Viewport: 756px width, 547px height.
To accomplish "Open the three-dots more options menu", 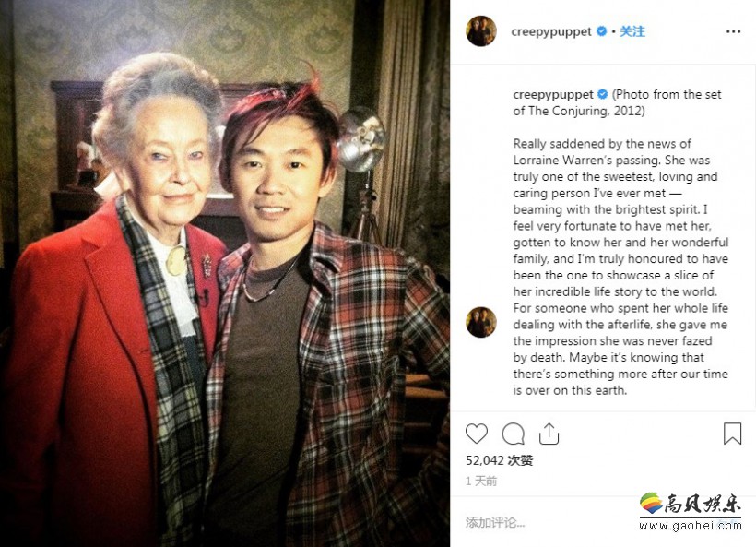I will click(733, 31).
